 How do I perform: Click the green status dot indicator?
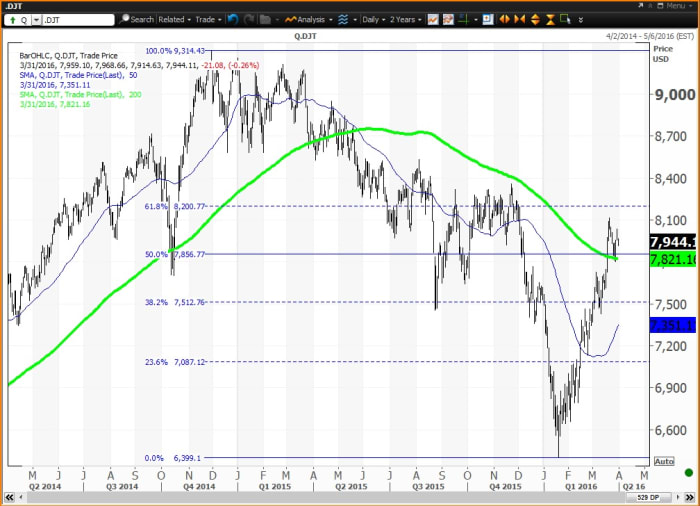[x=689, y=473]
